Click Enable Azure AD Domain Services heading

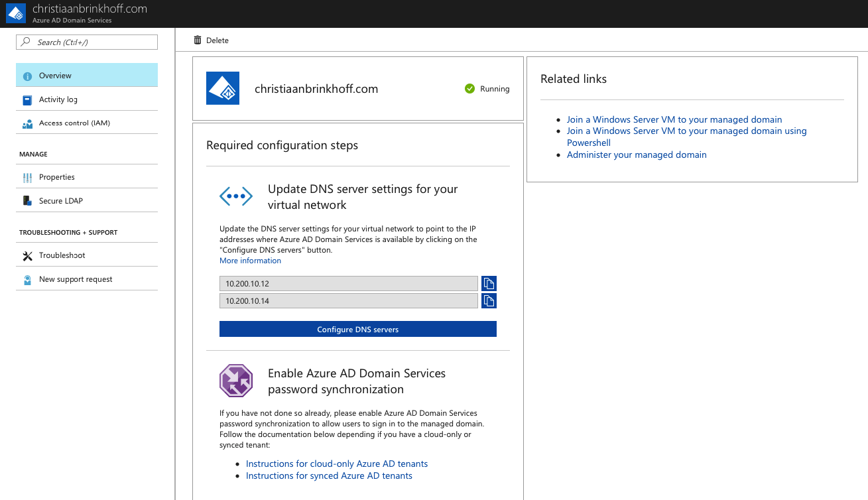tap(357, 381)
